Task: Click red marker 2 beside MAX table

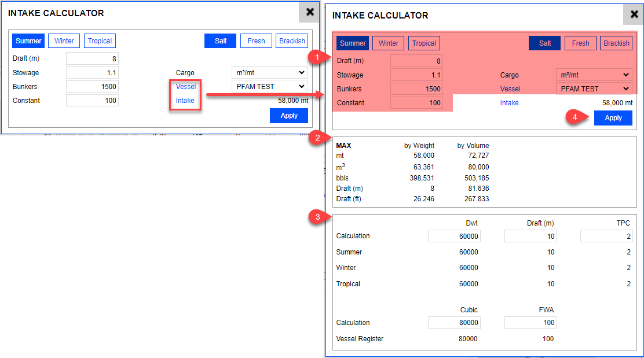Action: tap(316, 138)
